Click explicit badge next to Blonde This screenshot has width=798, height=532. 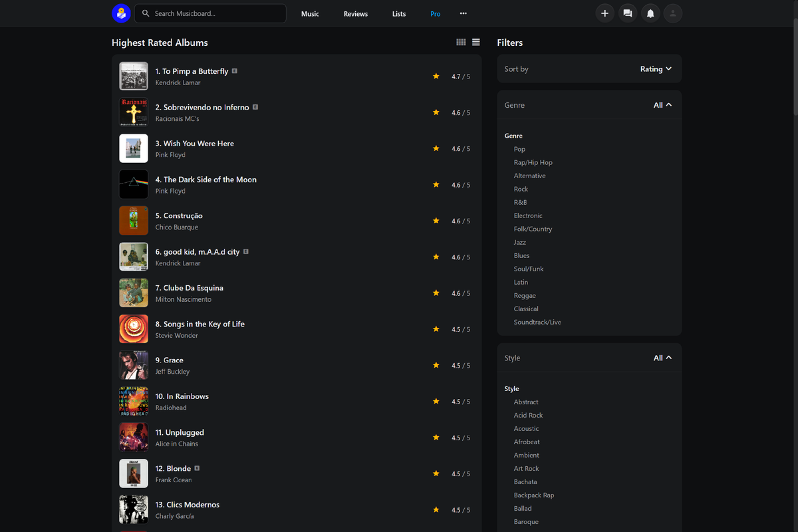197,468
